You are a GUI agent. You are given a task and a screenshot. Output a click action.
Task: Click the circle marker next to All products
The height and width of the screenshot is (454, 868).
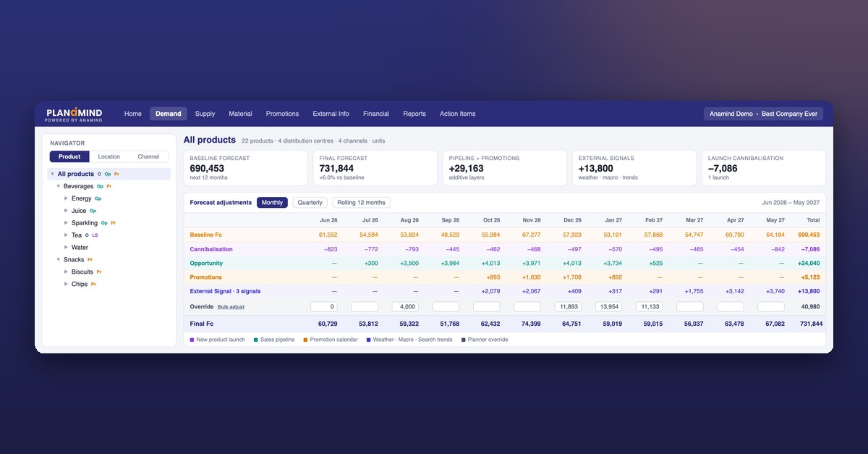click(x=99, y=175)
